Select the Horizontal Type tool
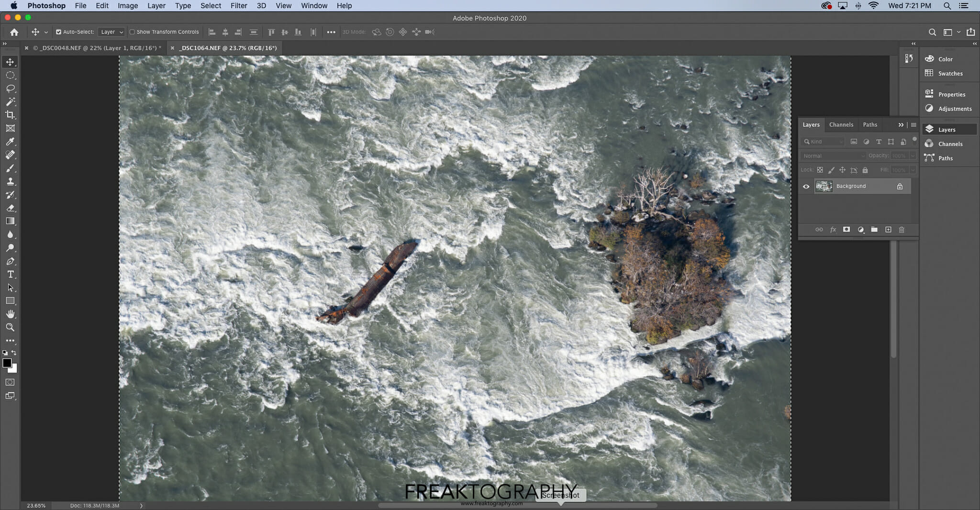Screen dimensions: 980x510 click(10, 275)
